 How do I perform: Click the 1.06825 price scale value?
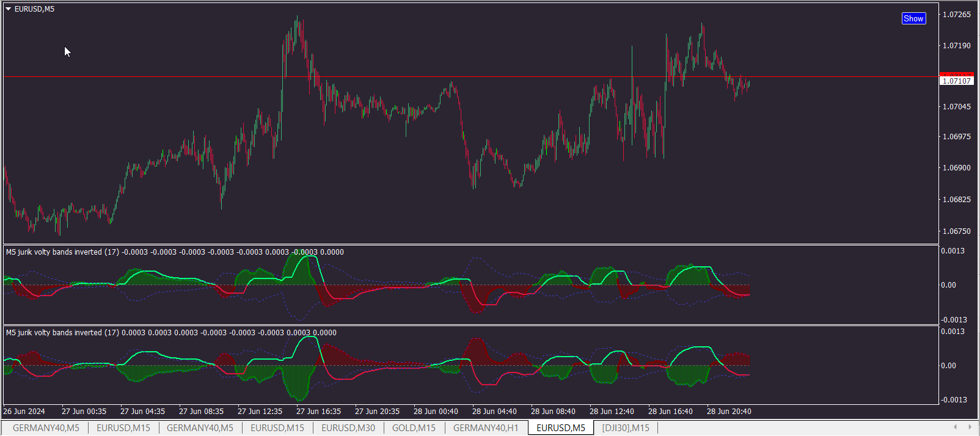tap(956, 199)
